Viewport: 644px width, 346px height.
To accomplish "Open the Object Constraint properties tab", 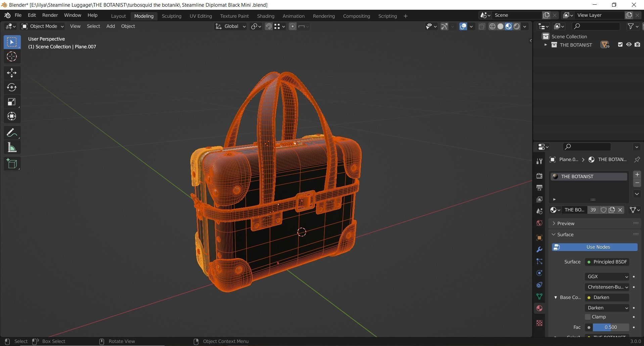I will point(539,285).
